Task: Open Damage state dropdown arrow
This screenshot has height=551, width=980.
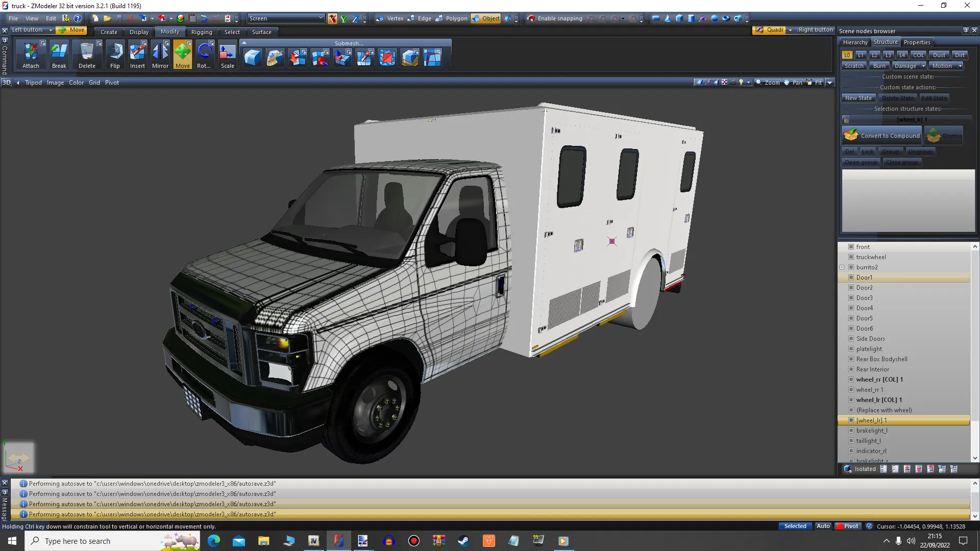Action: click(923, 66)
